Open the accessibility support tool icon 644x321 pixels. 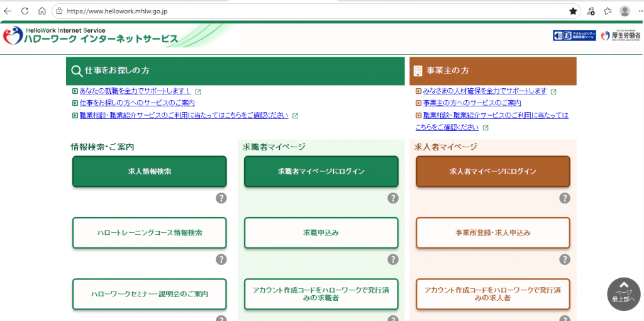click(574, 36)
